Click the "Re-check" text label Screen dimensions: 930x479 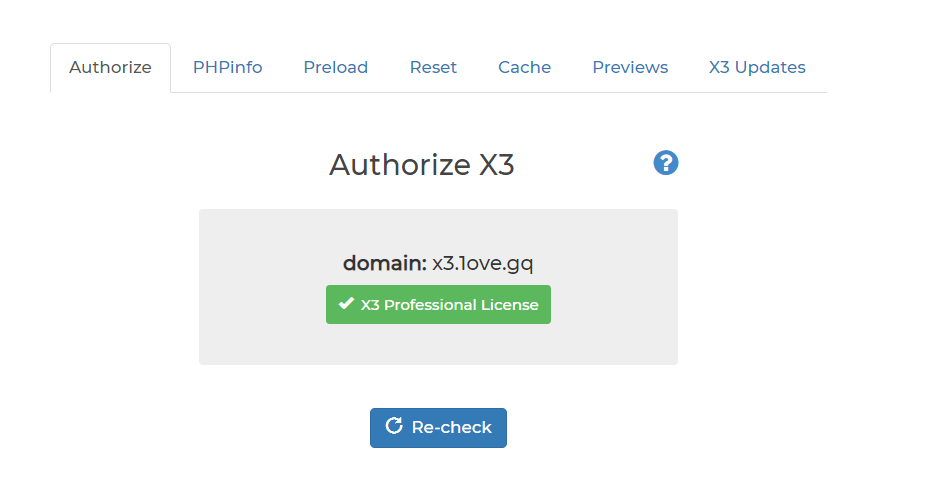pyautogui.click(x=451, y=427)
